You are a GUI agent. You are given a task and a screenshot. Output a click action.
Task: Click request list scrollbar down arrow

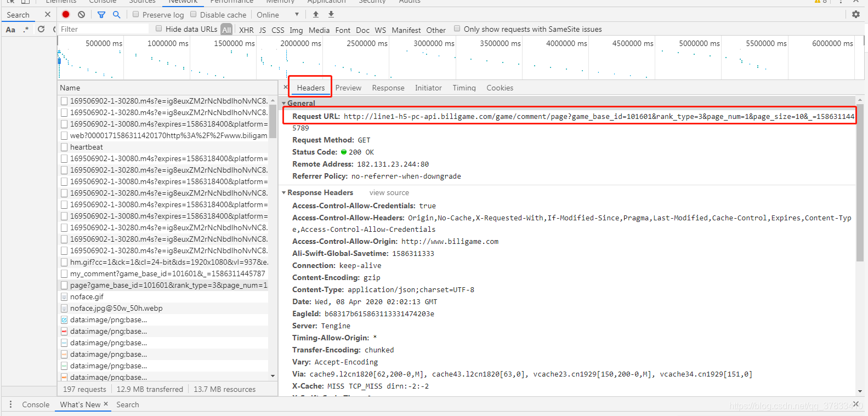pos(273,377)
